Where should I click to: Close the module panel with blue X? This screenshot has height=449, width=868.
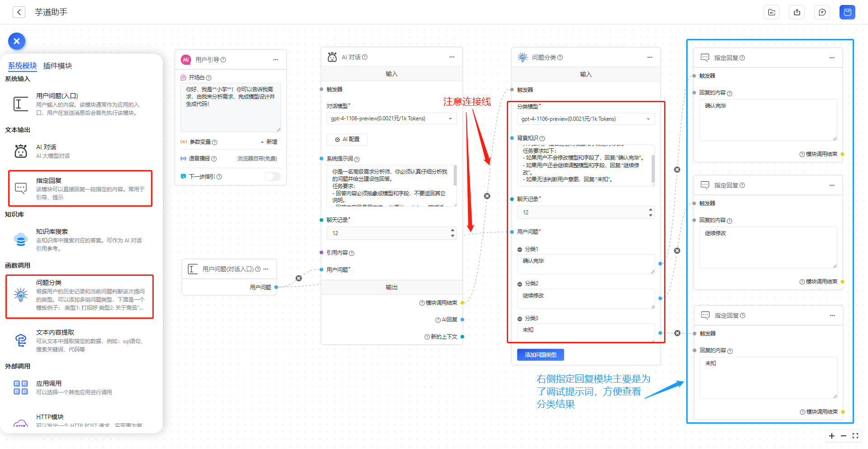point(17,41)
